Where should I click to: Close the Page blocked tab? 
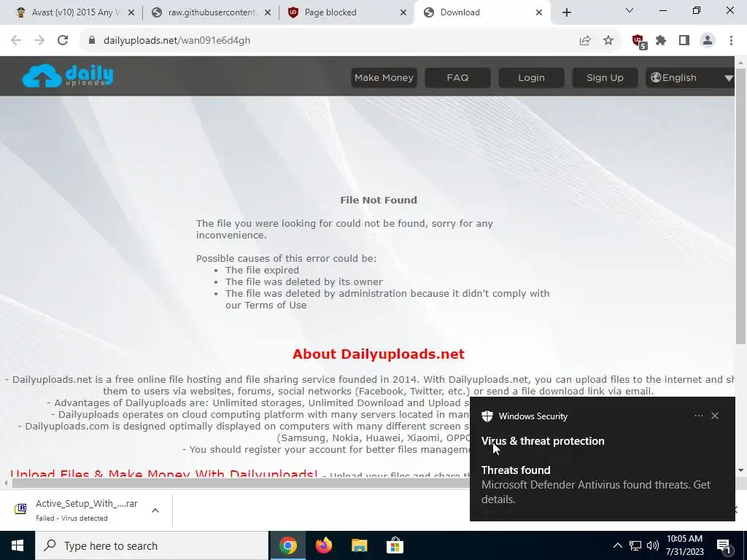click(x=403, y=13)
